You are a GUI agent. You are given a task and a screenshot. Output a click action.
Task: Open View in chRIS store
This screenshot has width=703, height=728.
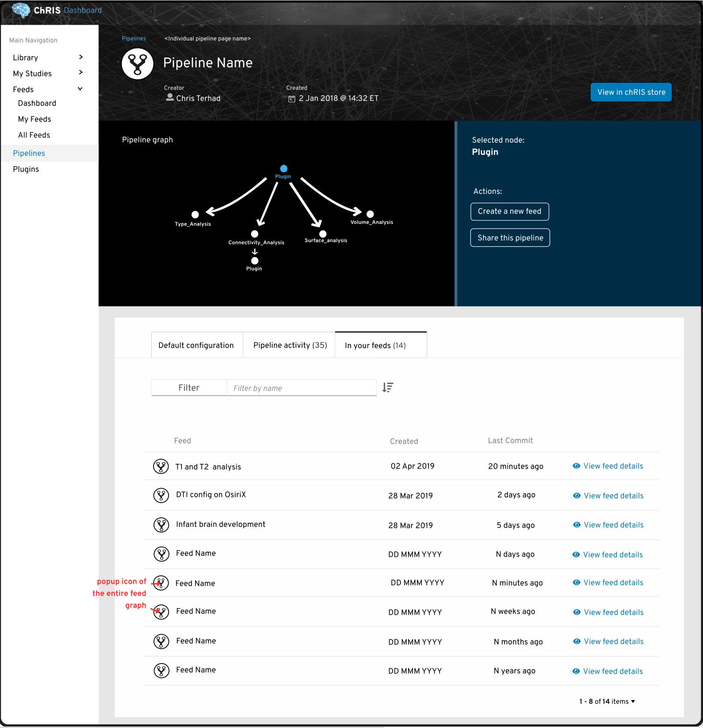(x=631, y=92)
